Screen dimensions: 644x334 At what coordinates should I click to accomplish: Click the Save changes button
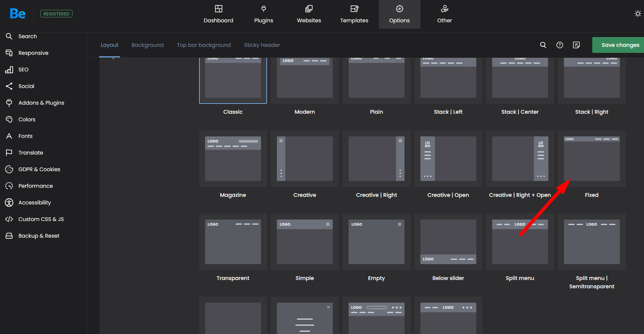click(618, 45)
